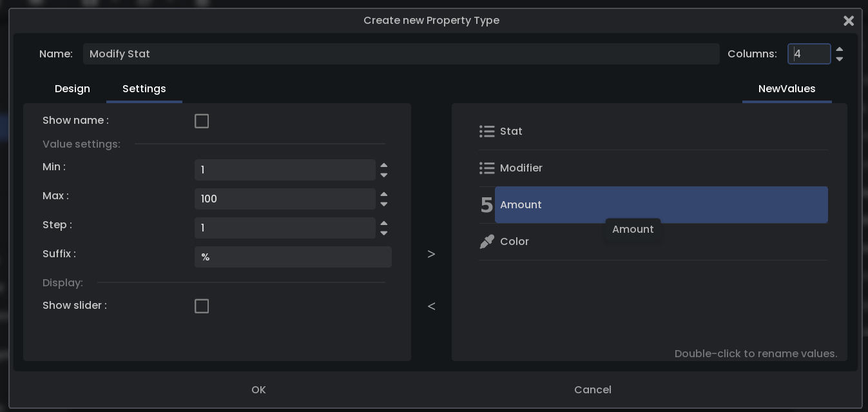Increase the Columns value with up arrow
Screen dimensions: 868x412
click(x=839, y=49)
